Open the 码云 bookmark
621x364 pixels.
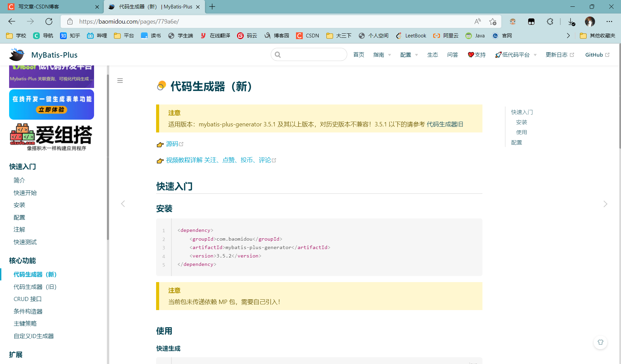247,36
